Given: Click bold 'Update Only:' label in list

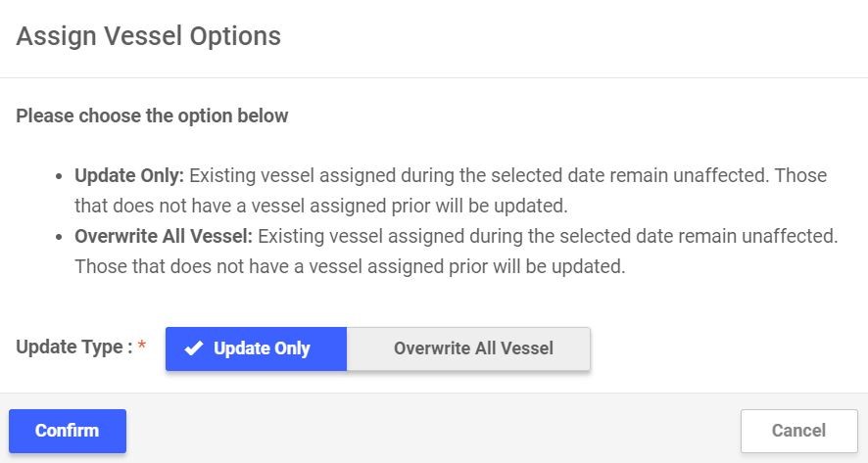Looking at the screenshot, I should click(129, 176).
